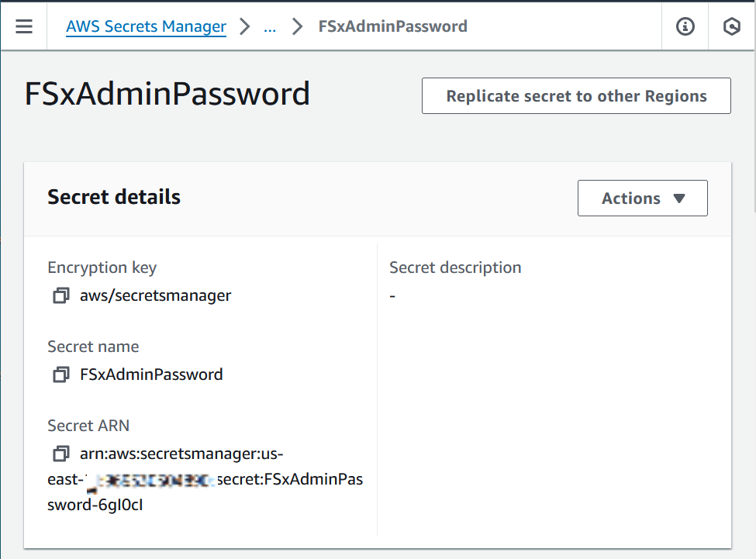Open the navigation sidebar with the hamburger icon
This screenshot has height=559, width=756.
click(25, 26)
